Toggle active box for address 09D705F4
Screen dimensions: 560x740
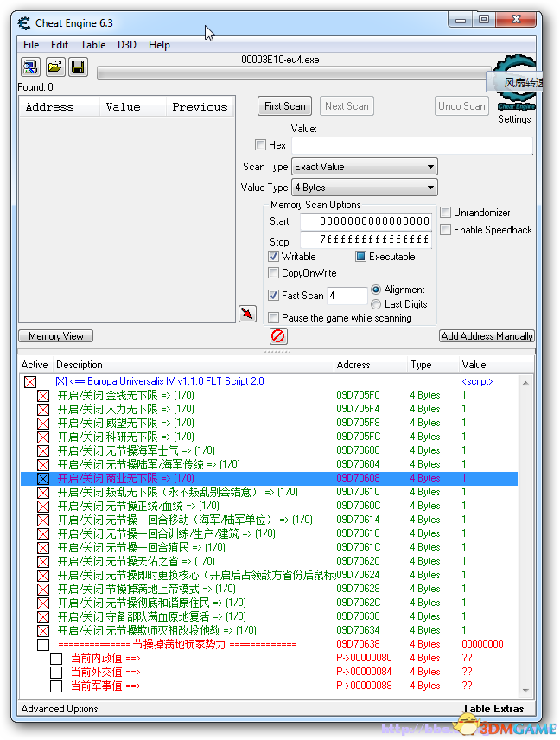43,409
